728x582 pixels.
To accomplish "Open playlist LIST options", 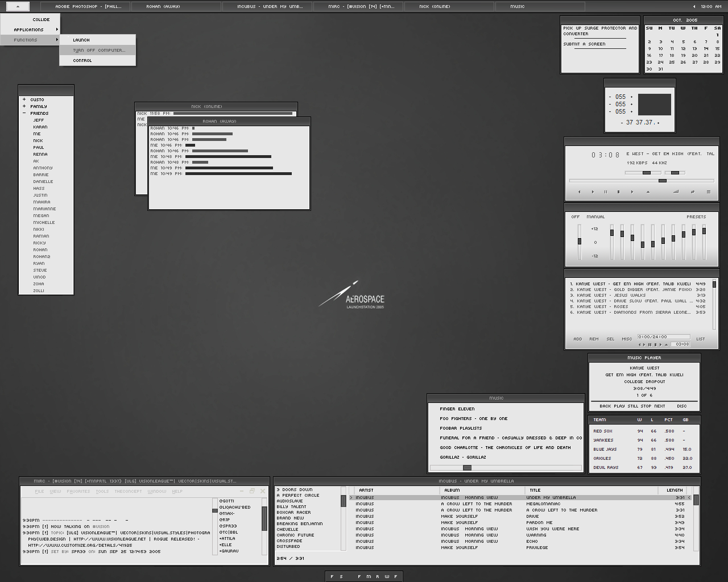I will pos(700,339).
